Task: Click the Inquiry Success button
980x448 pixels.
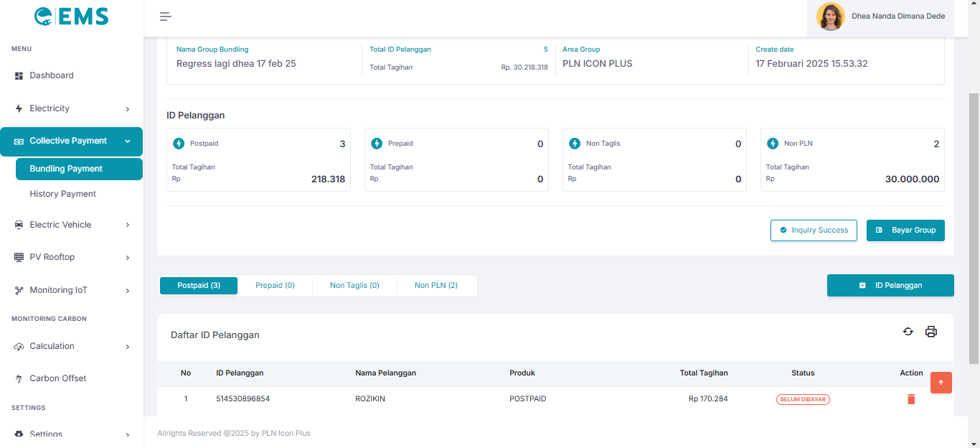Action: (814, 230)
